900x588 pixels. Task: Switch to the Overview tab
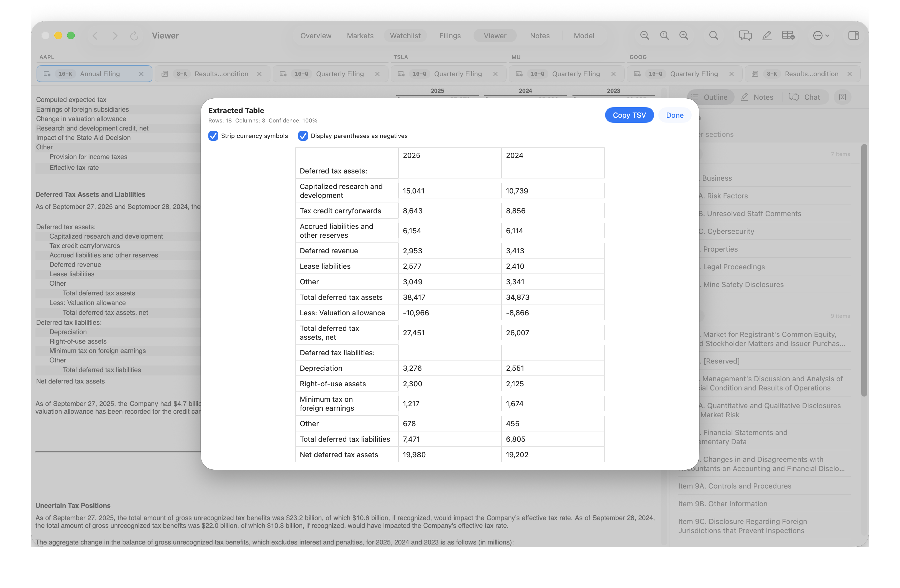tap(316, 35)
